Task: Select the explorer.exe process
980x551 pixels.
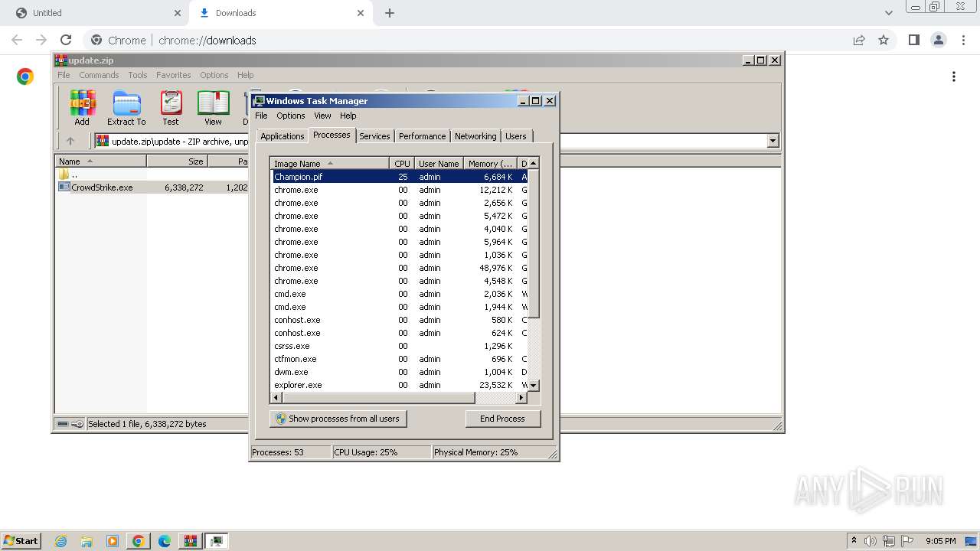Action: click(400, 385)
